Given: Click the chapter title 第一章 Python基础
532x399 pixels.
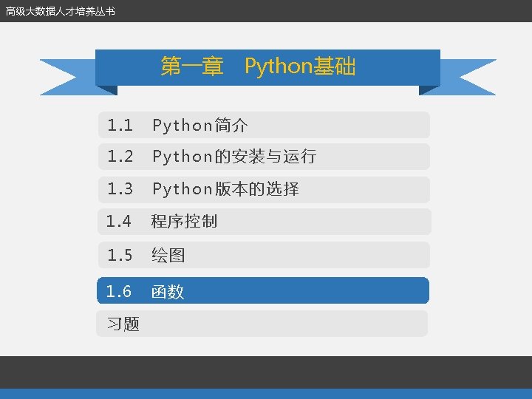Looking at the screenshot, I should [x=258, y=66].
